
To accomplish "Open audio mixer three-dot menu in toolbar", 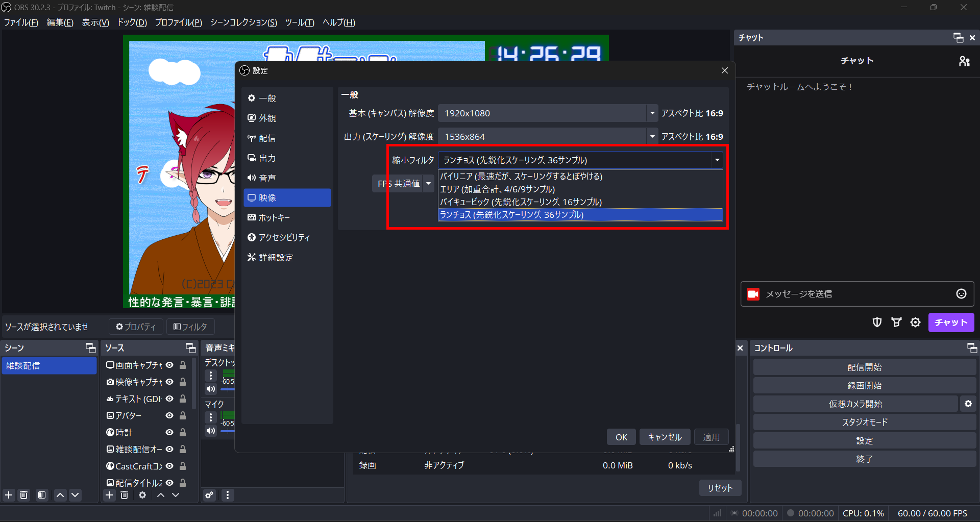I will point(228,495).
